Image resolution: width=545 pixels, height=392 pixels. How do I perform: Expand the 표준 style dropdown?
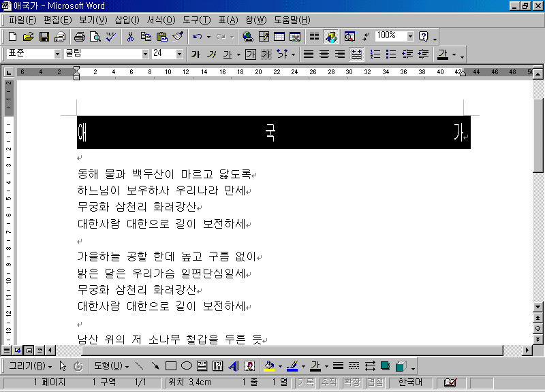[x=57, y=54]
